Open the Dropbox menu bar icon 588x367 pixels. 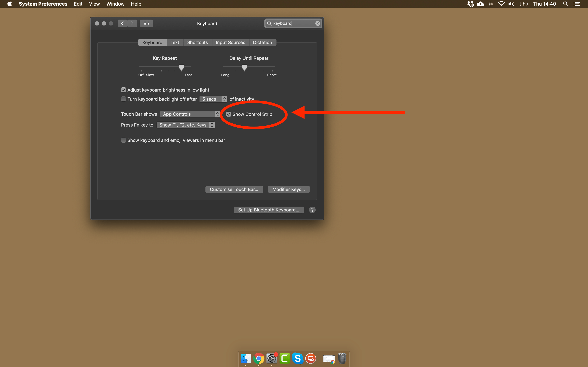coord(470,4)
